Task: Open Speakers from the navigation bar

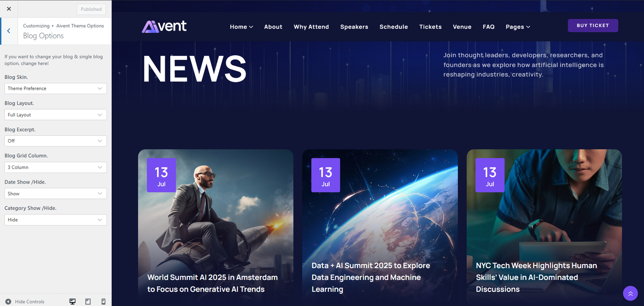Action: click(x=354, y=27)
